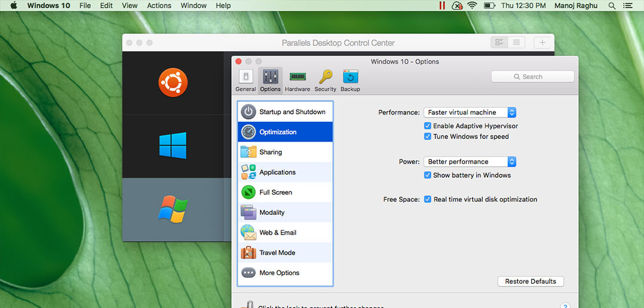Select Startup and Shutdown in sidebar
The height and width of the screenshot is (308, 644).
(x=286, y=112)
